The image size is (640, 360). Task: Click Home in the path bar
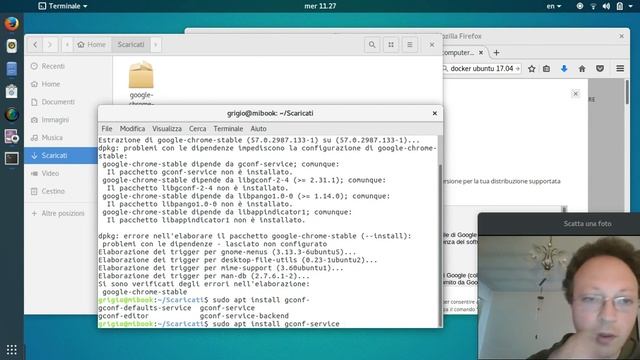coord(91,44)
